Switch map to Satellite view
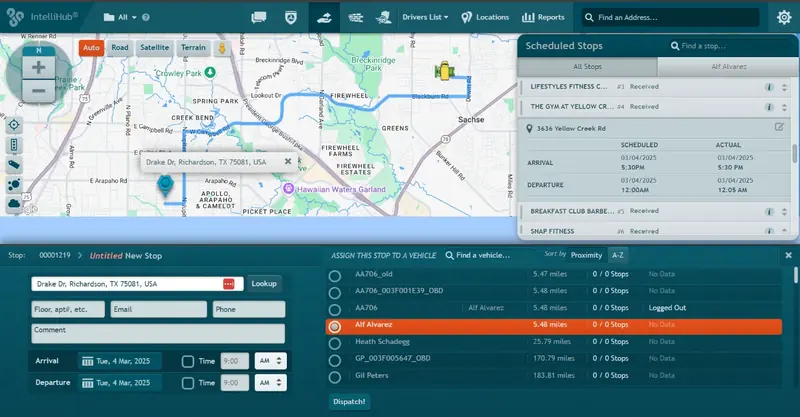Viewport: 800px width, 417px height. click(155, 47)
